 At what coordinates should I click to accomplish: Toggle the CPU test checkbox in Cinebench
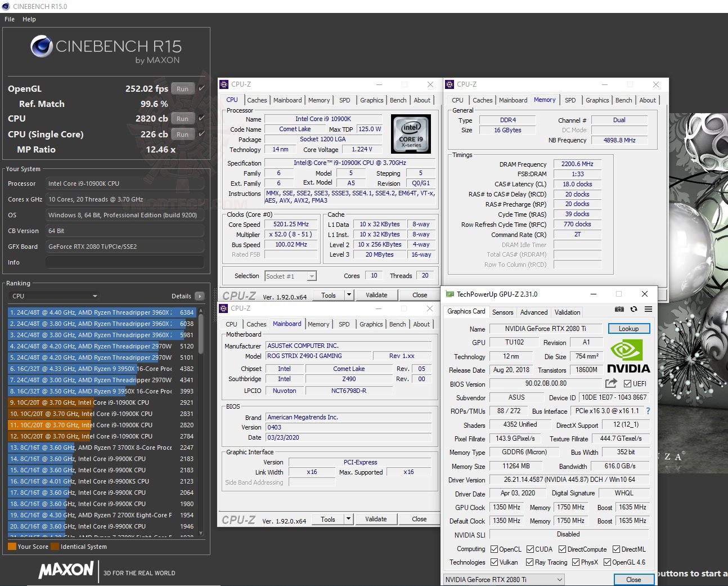(201, 118)
